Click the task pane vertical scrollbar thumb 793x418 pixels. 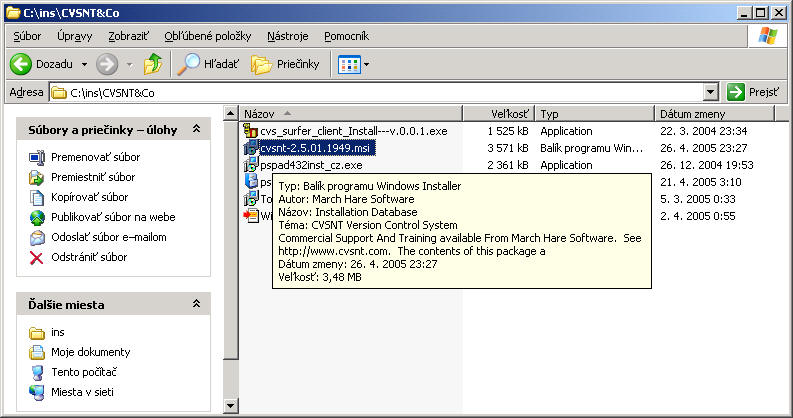coord(231,240)
